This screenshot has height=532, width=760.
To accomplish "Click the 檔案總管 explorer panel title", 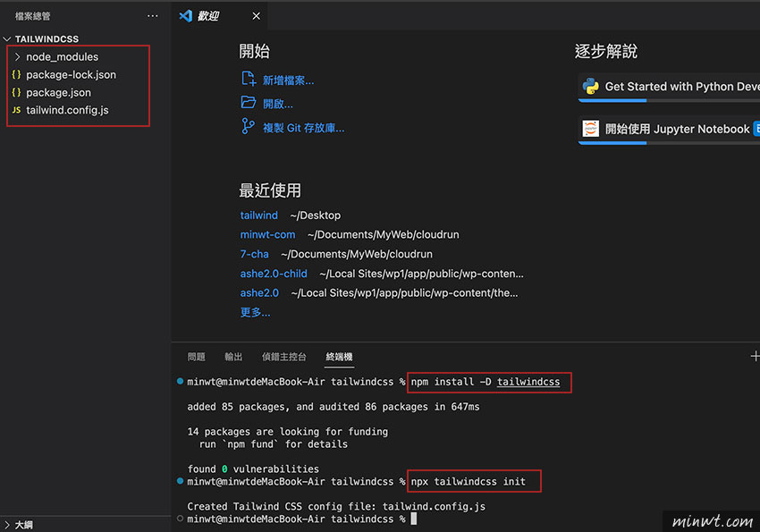I will coord(32,16).
